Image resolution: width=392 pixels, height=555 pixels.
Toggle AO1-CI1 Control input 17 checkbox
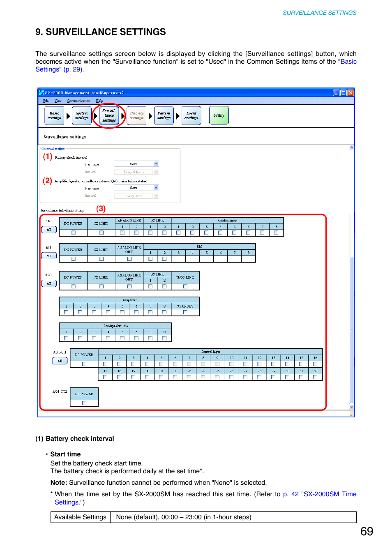click(105, 377)
